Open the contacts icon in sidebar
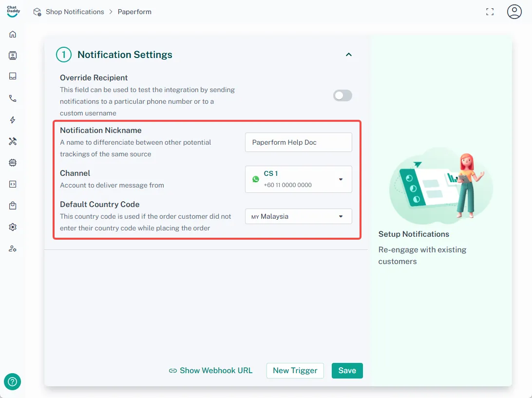 click(x=13, y=56)
